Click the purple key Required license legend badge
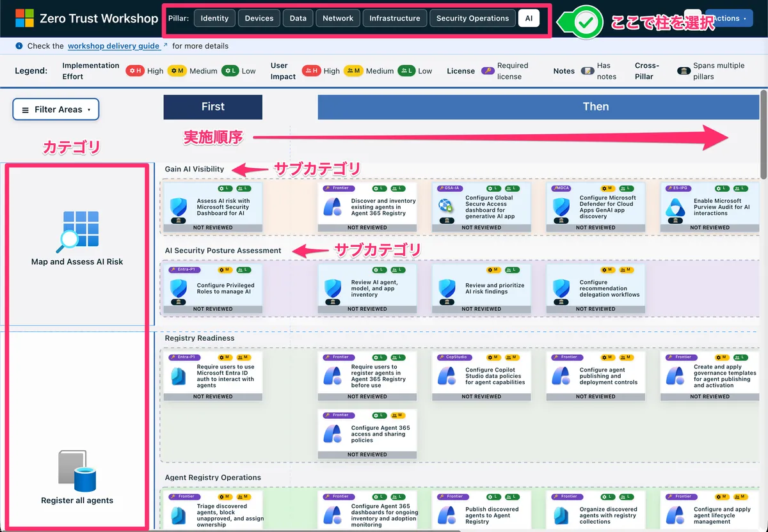768x532 pixels. pos(487,71)
